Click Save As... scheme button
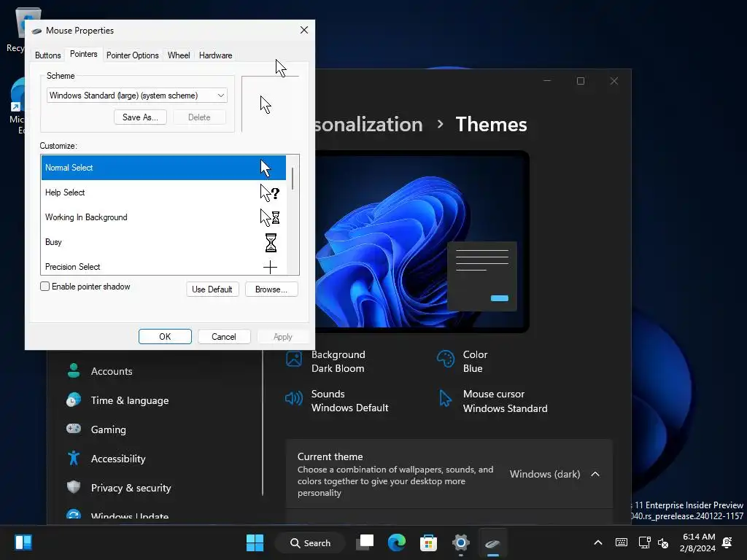The image size is (747, 560). pos(140,117)
